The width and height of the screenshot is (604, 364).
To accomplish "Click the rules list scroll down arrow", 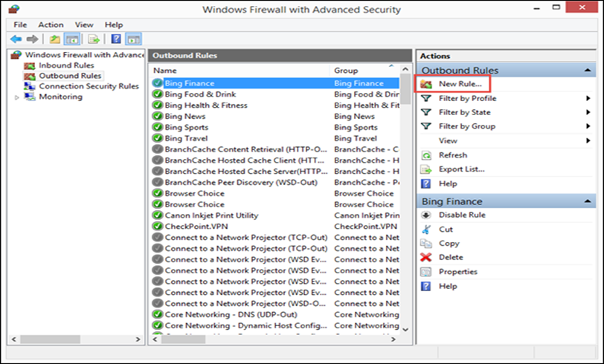I will tap(405, 329).
